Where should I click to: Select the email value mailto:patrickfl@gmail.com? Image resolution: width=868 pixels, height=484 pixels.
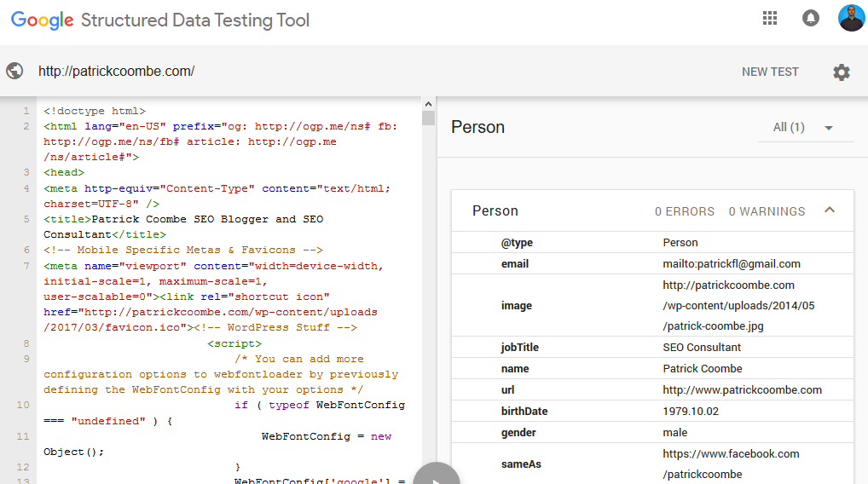tap(732, 264)
